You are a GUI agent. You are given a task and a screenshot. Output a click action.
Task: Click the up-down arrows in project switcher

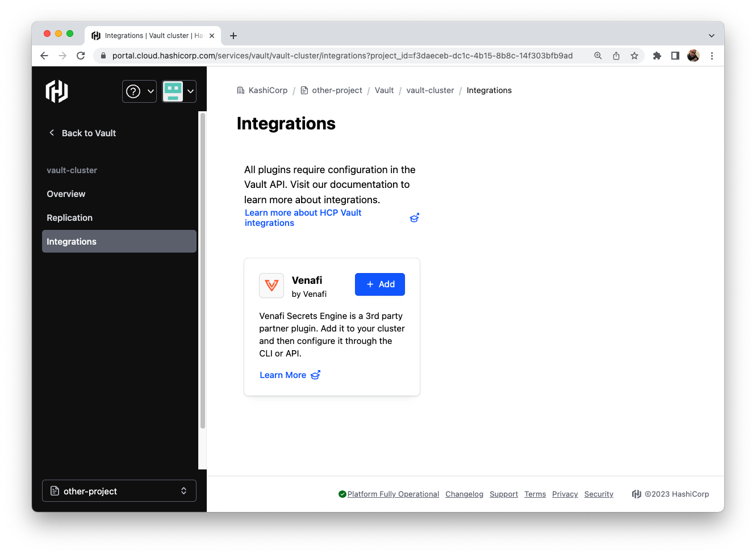[184, 491]
